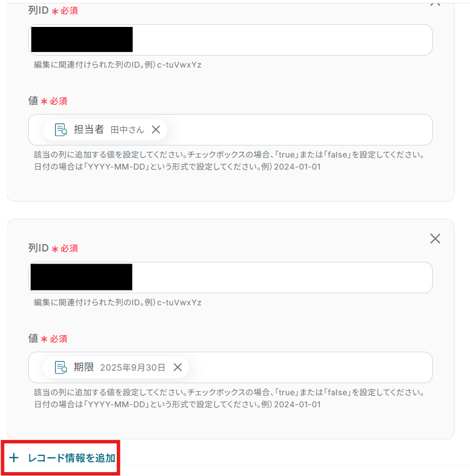Click the document icon in 期限 chip
The image size is (470, 476).
point(61,367)
